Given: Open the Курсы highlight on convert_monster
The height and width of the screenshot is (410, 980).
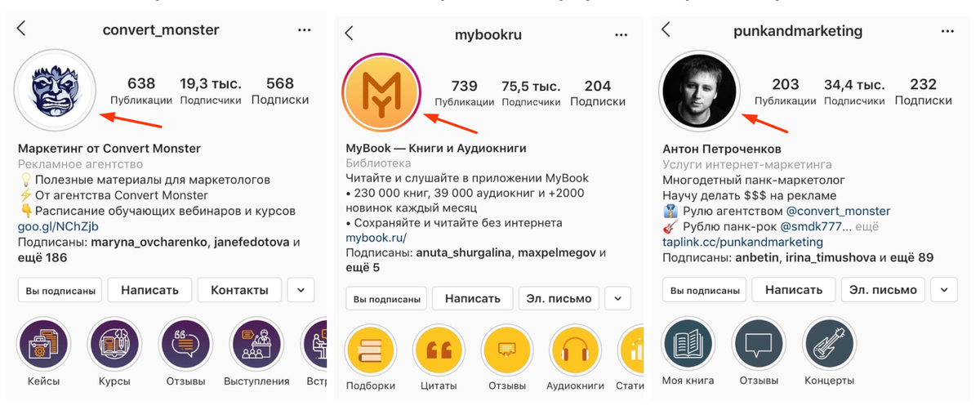Looking at the screenshot, I should tap(114, 344).
